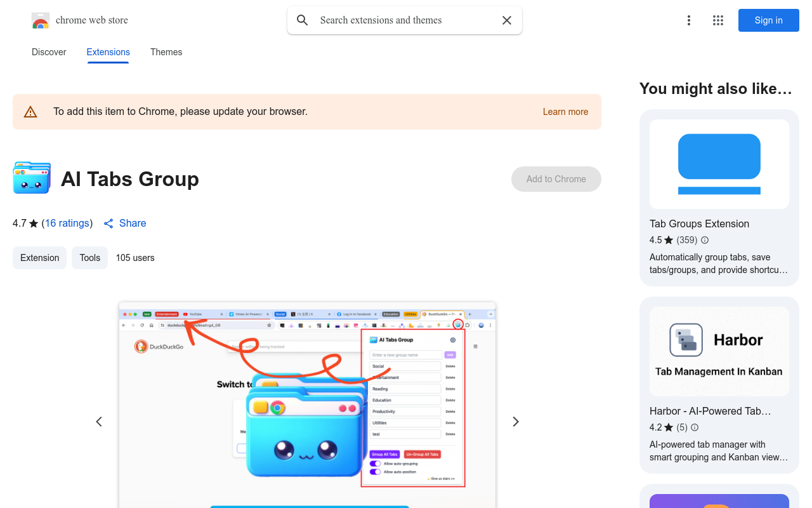Open info for Harbor's rating
Image resolution: width=812 pixels, height=508 pixels.
pyautogui.click(x=695, y=427)
